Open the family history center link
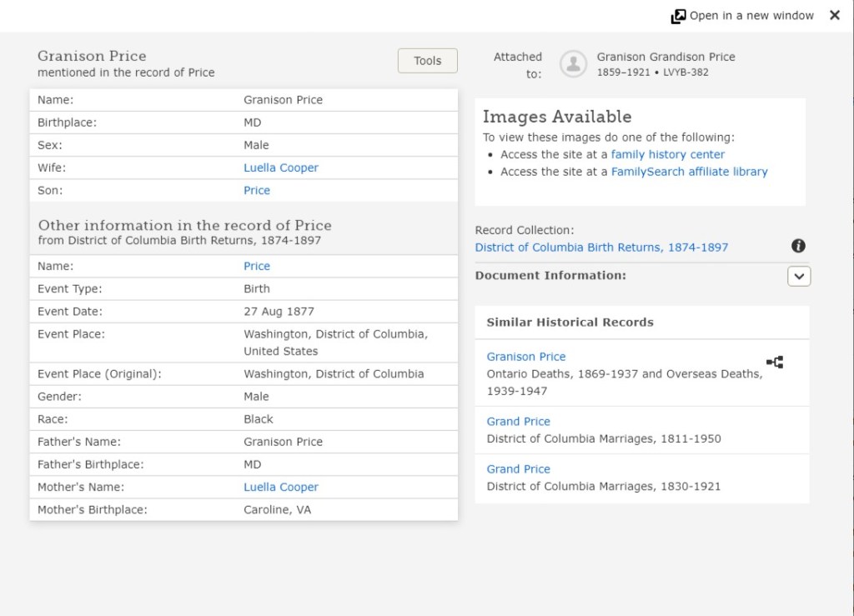 [667, 154]
